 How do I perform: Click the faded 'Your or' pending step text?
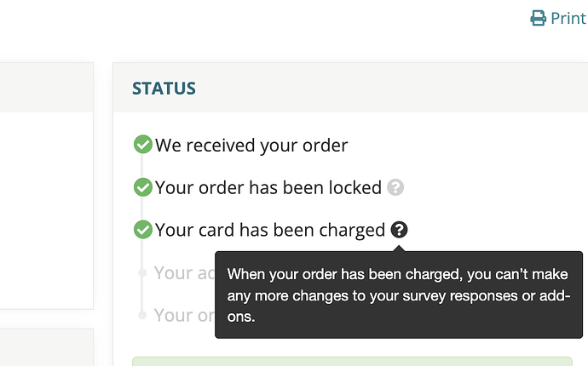(x=185, y=316)
